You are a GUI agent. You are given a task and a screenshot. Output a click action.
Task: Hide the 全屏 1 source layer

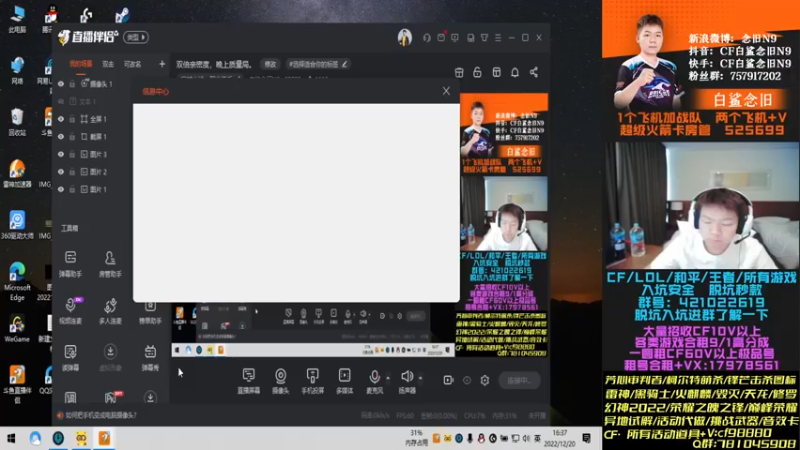pyautogui.click(x=61, y=119)
